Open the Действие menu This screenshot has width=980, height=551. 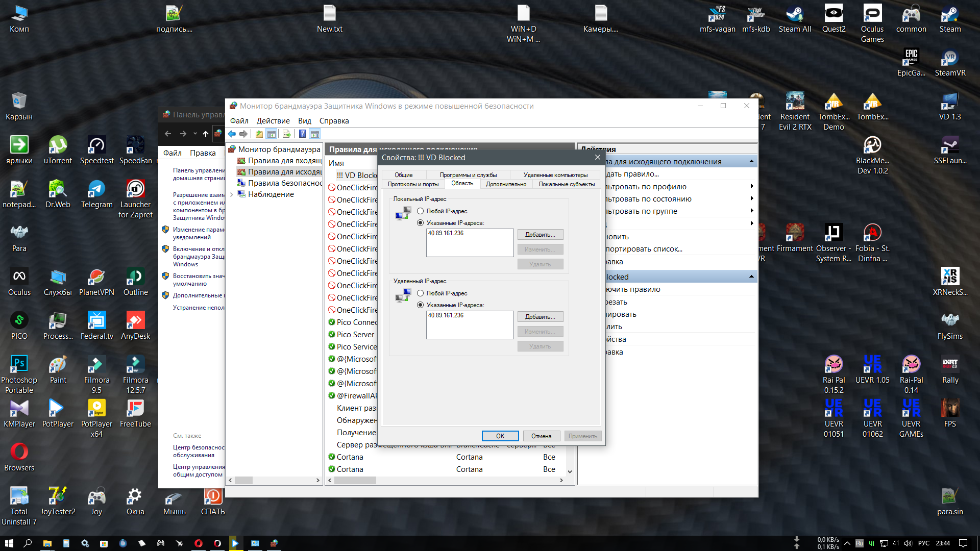click(x=273, y=121)
